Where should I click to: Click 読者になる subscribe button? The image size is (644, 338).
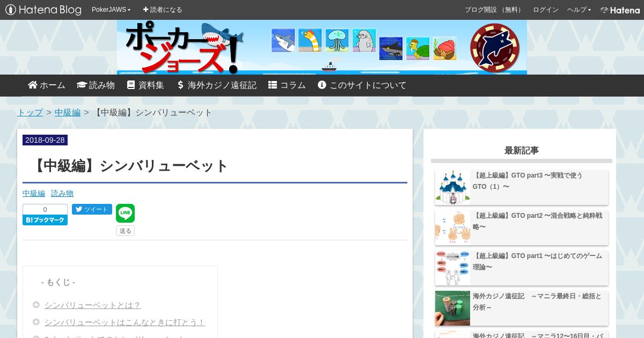pyautogui.click(x=163, y=10)
